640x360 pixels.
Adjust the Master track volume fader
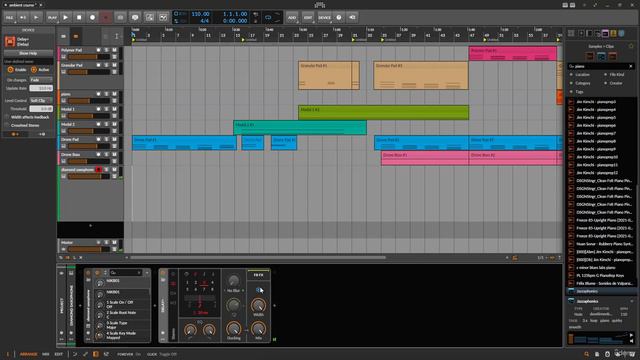pos(89,249)
